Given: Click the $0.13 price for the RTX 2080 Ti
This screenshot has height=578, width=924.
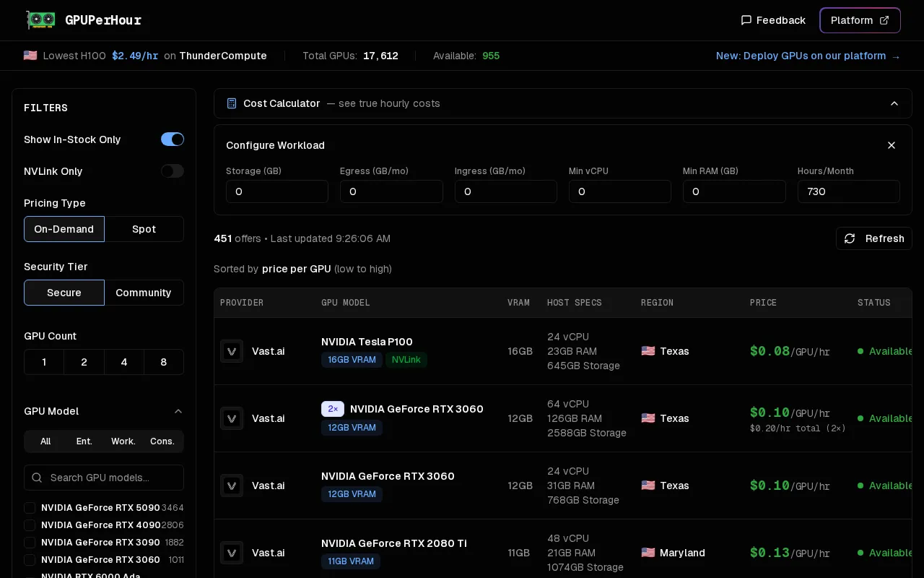Looking at the screenshot, I should [x=770, y=553].
